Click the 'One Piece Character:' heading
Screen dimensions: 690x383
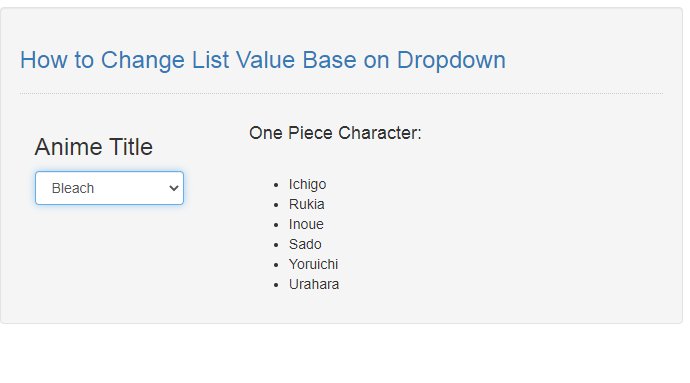pos(335,133)
